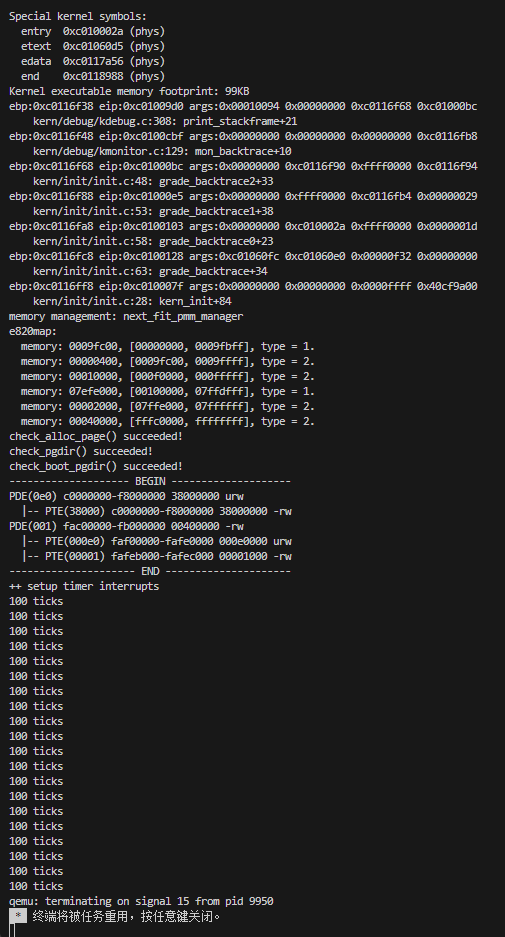This screenshot has width=505, height=937.
Task: Click the 'Kernel executable memory footprint: 99KB' line
Action: [129, 91]
